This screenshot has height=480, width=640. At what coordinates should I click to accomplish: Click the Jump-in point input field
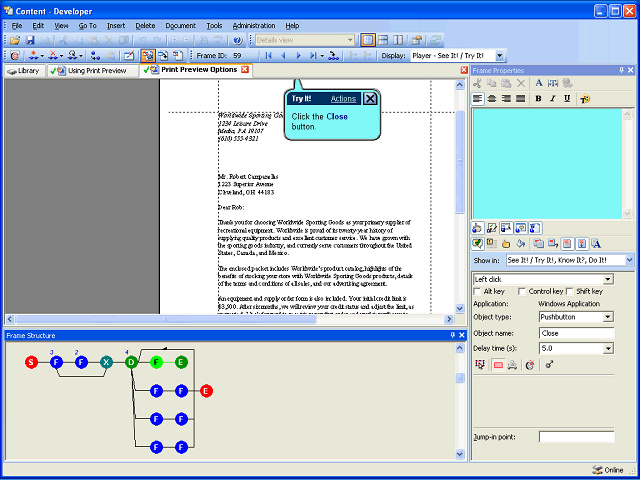click(576, 437)
